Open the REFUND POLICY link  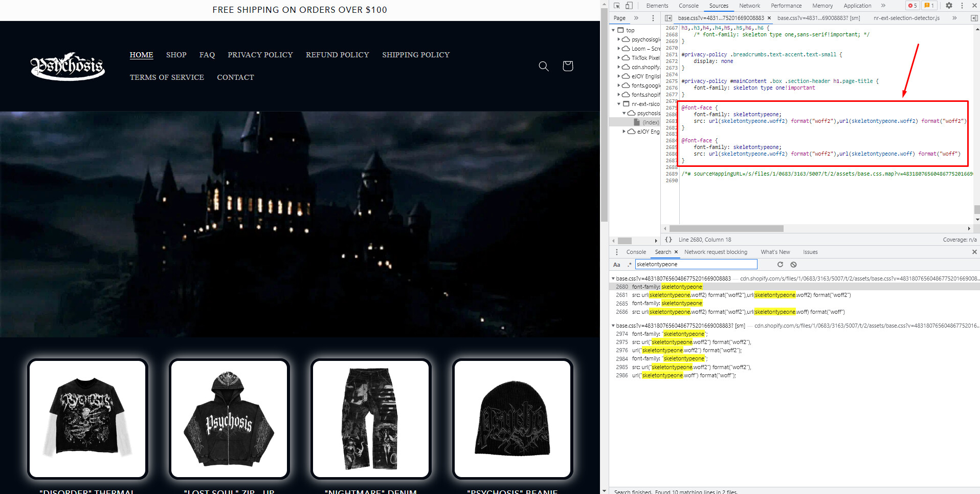pos(338,55)
